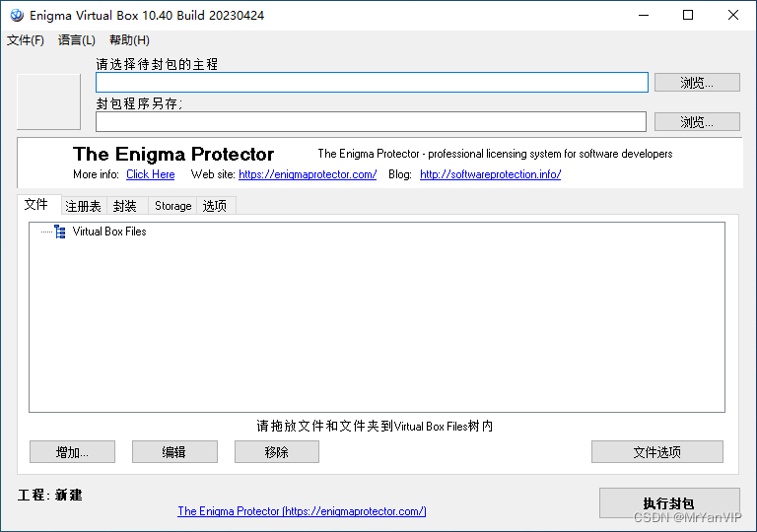Click the Virtual Box Files tree icon
This screenshot has width=757, height=532.
pyautogui.click(x=60, y=232)
